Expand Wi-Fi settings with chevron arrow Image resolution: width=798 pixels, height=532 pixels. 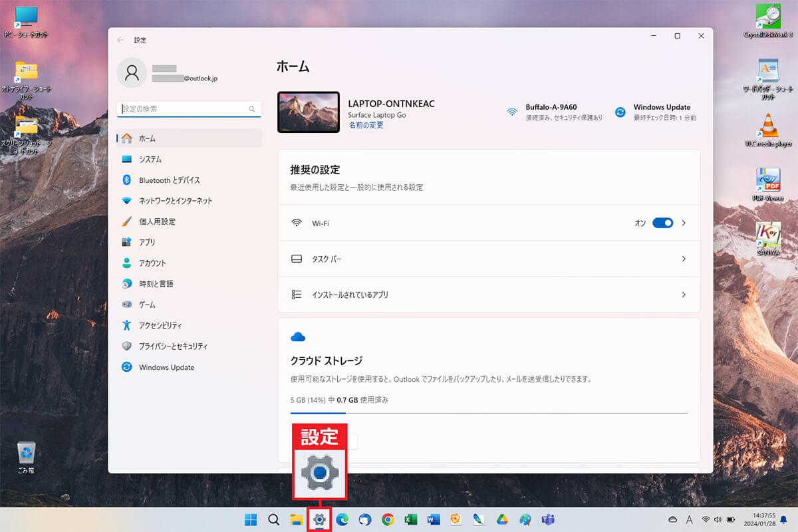[684, 223]
